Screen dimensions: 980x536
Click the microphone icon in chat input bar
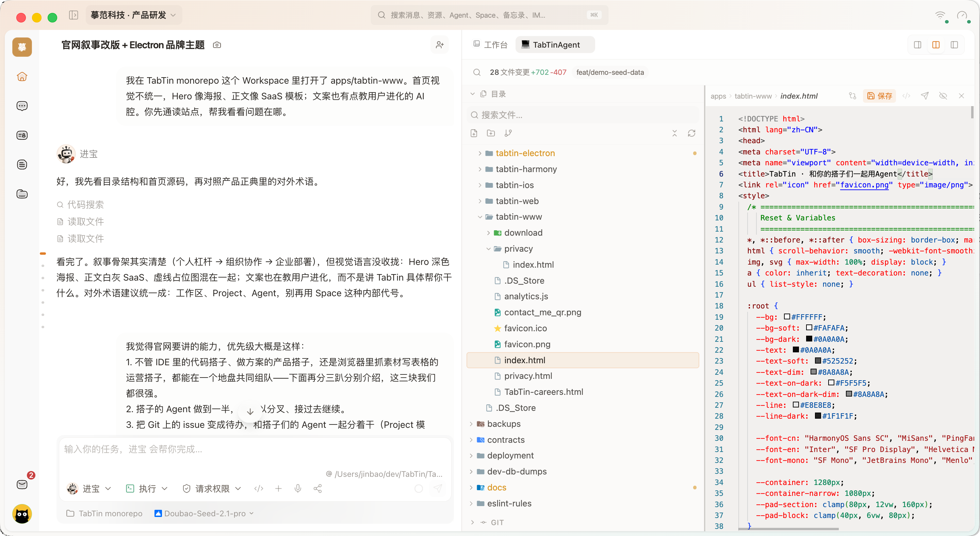[x=298, y=488]
